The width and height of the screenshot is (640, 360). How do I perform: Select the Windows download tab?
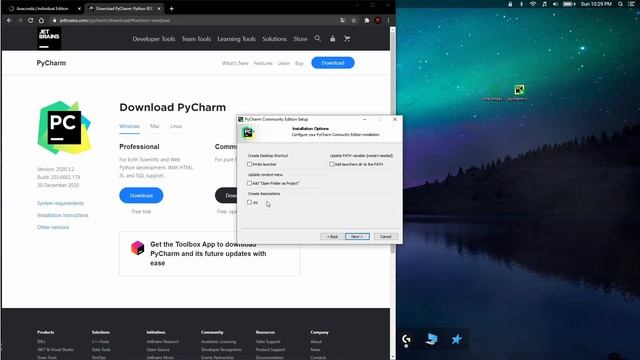tap(129, 126)
